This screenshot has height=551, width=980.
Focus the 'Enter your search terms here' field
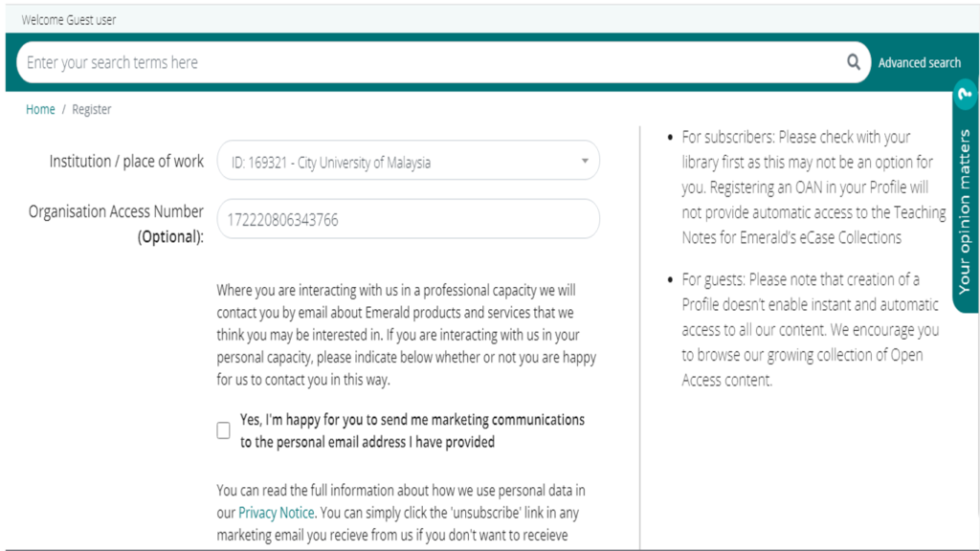(x=432, y=62)
